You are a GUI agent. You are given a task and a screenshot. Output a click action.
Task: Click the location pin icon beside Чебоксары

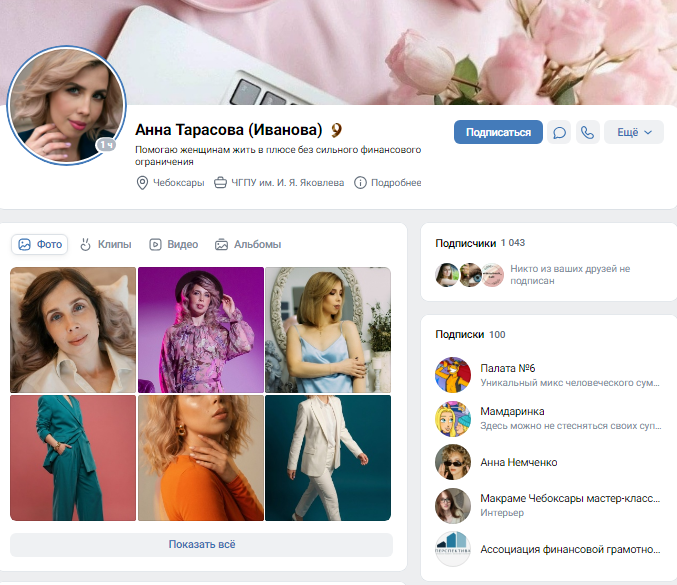[x=142, y=183]
